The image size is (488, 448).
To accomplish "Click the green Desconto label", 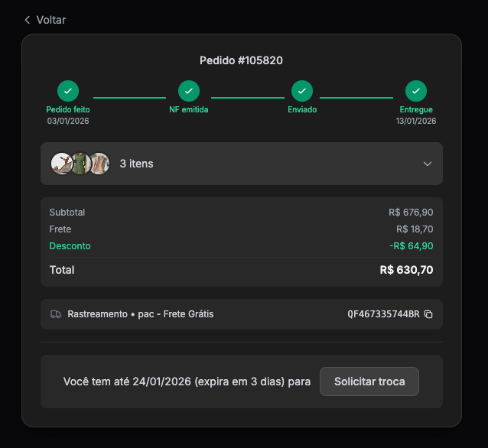I will point(70,246).
